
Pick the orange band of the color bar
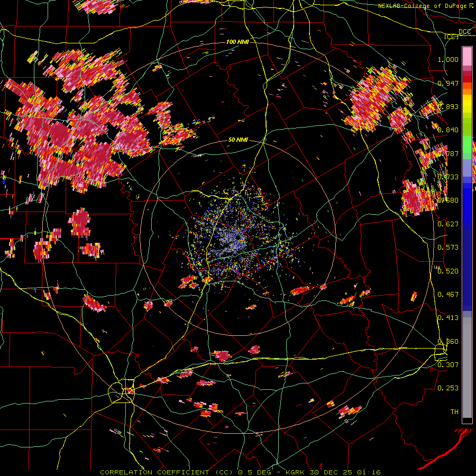click(x=467, y=91)
